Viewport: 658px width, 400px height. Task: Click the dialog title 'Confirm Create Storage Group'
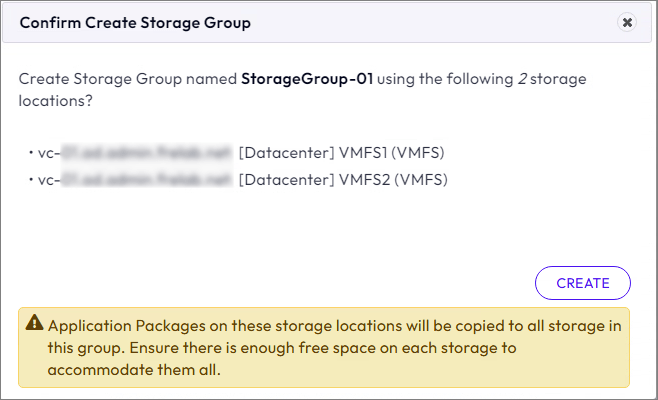pyautogui.click(x=136, y=22)
